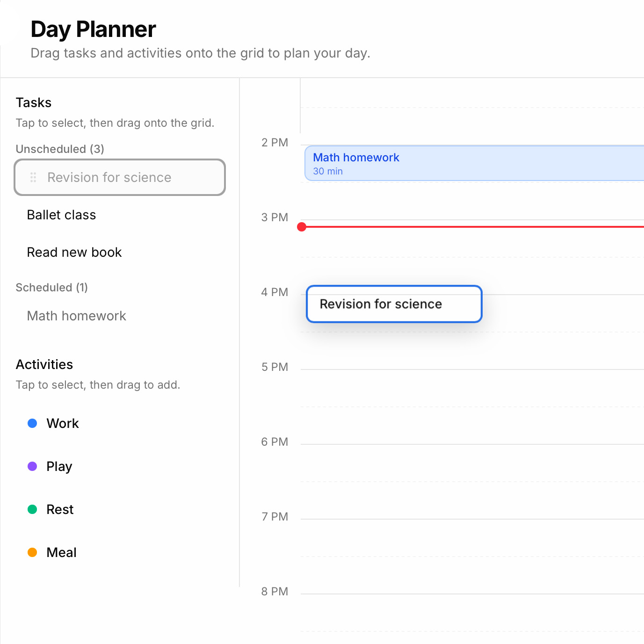Select the orange Meal activity dot
This screenshot has width=644, height=644.
click(x=32, y=552)
